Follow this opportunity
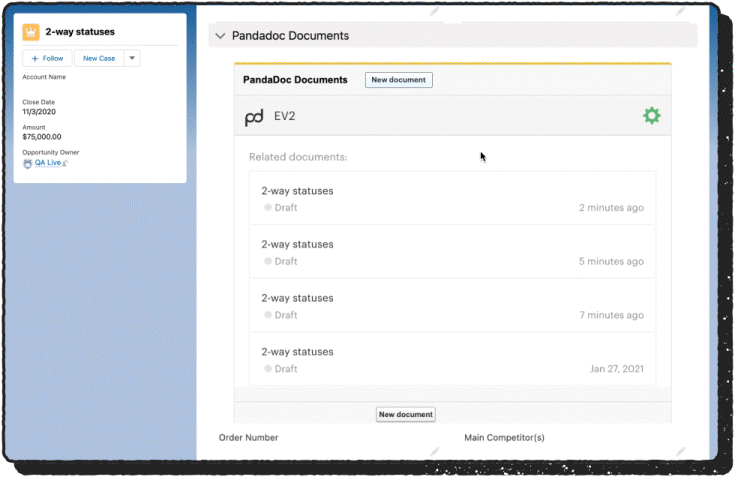The width and height of the screenshot is (735, 477). click(47, 58)
